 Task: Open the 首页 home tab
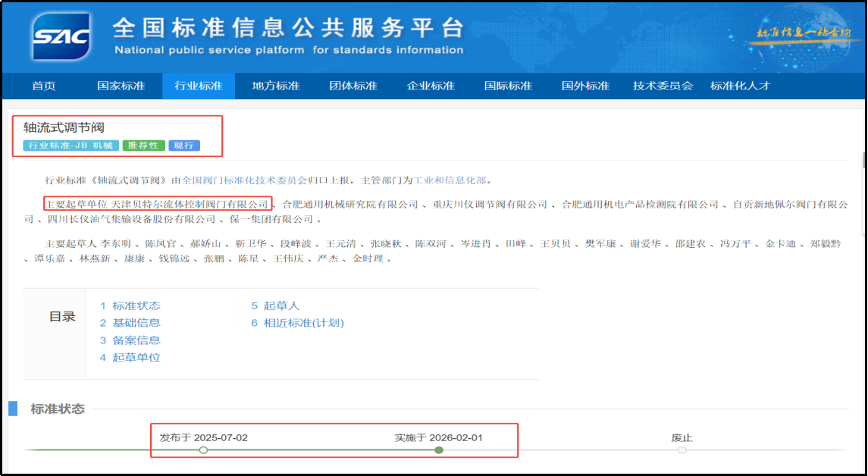pos(43,86)
